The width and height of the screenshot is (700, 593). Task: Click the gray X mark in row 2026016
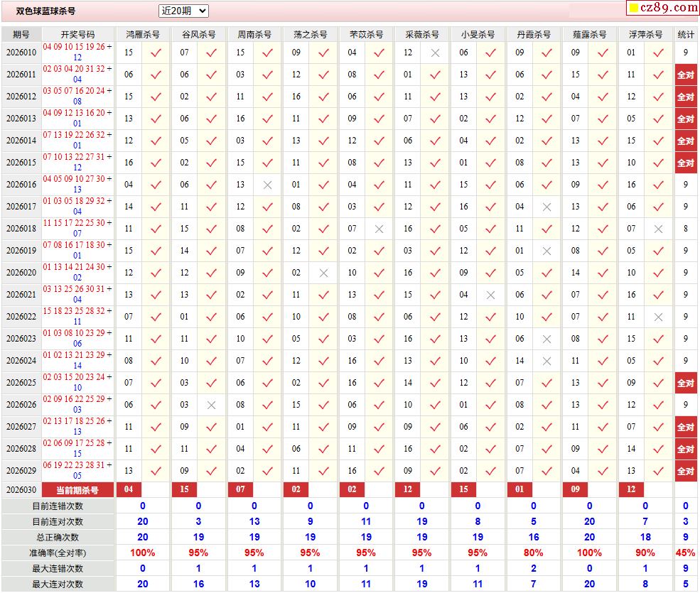pyautogui.click(x=267, y=185)
